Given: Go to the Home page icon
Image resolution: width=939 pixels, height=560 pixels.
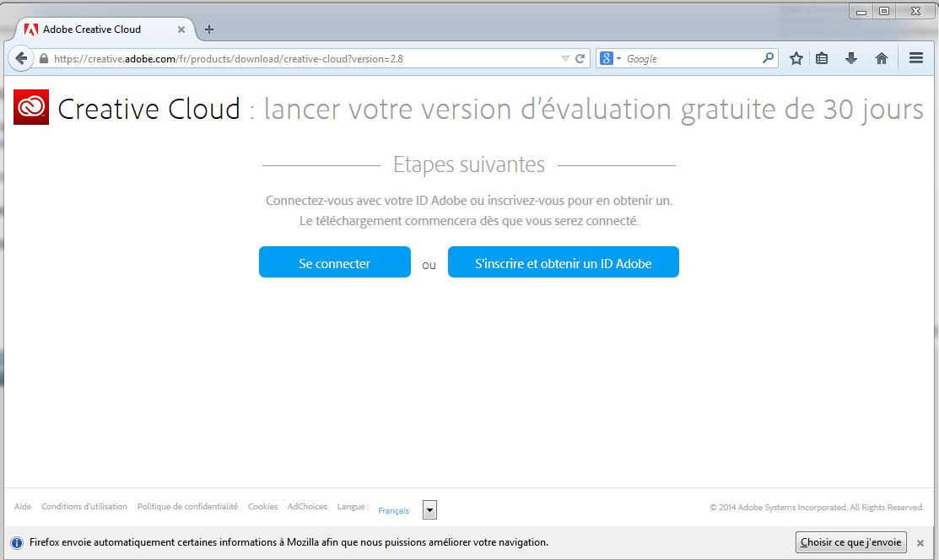Looking at the screenshot, I should (x=882, y=58).
